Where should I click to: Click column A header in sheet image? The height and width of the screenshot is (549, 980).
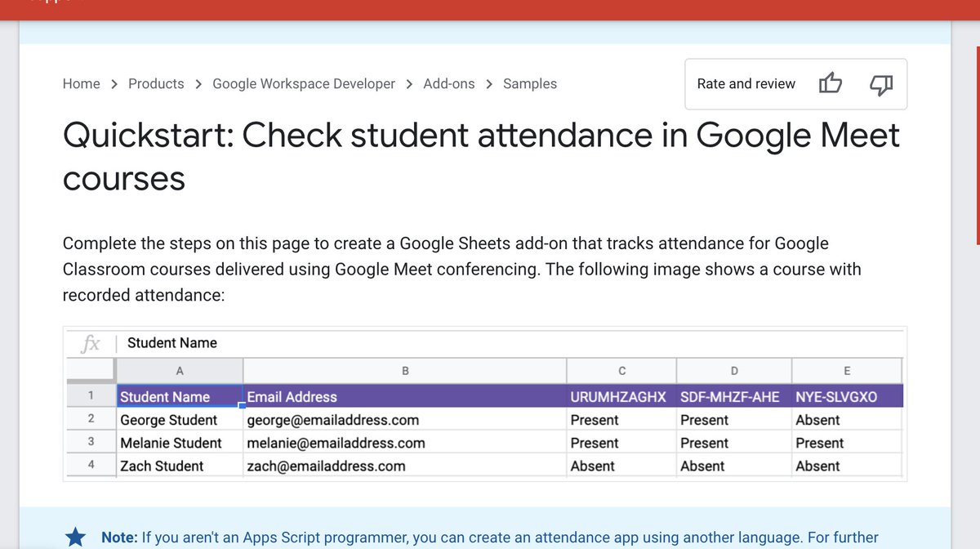tap(180, 371)
